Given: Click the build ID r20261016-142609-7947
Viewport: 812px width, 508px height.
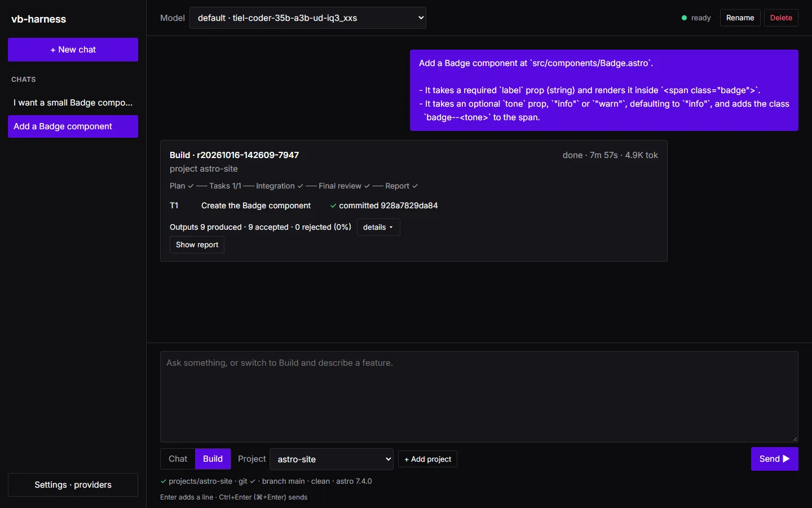Looking at the screenshot, I should tap(248, 155).
